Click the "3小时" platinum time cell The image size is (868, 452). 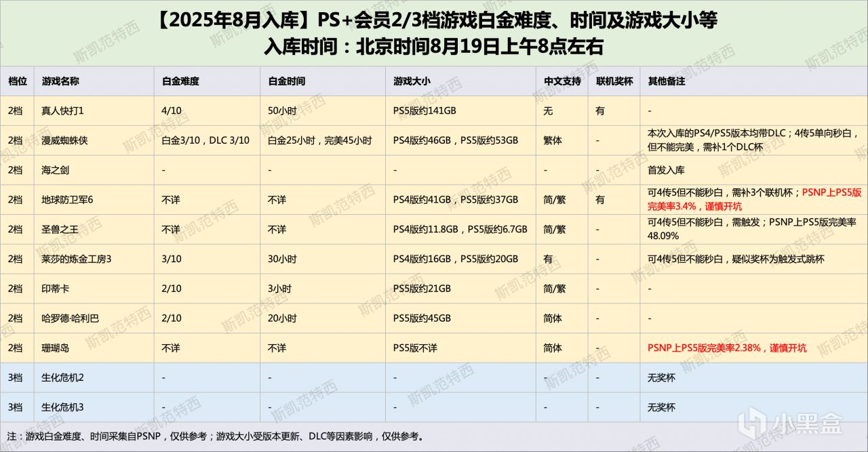pyautogui.click(x=280, y=289)
